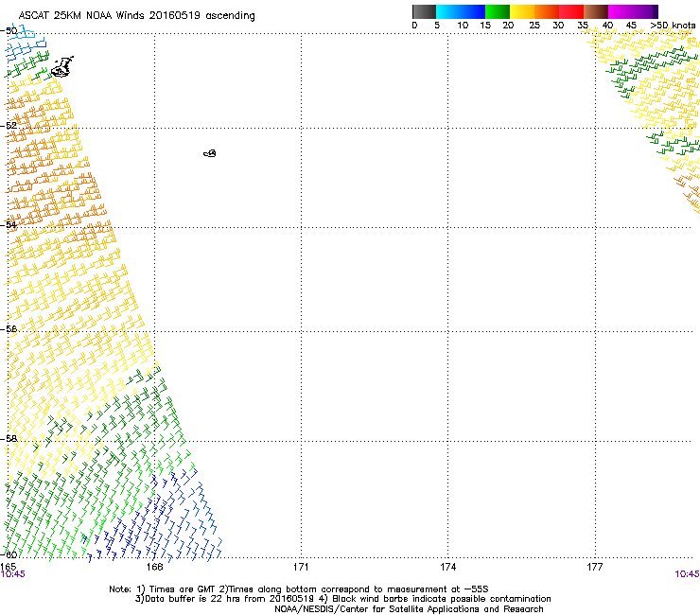Click the purple 10:45 time at bottom right
700x615 pixels.
[x=687, y=574]
